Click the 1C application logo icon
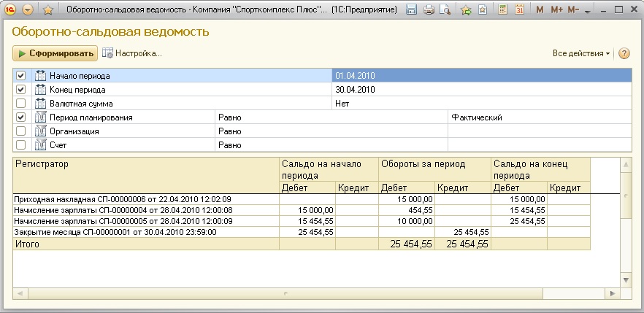 coord(10,9)
